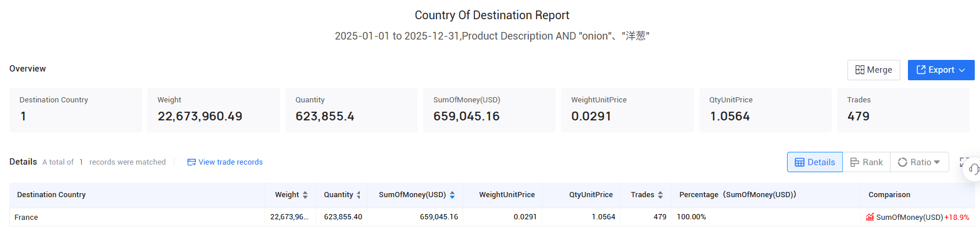Click the 22,673,96... weight cell

pos(290,217)
